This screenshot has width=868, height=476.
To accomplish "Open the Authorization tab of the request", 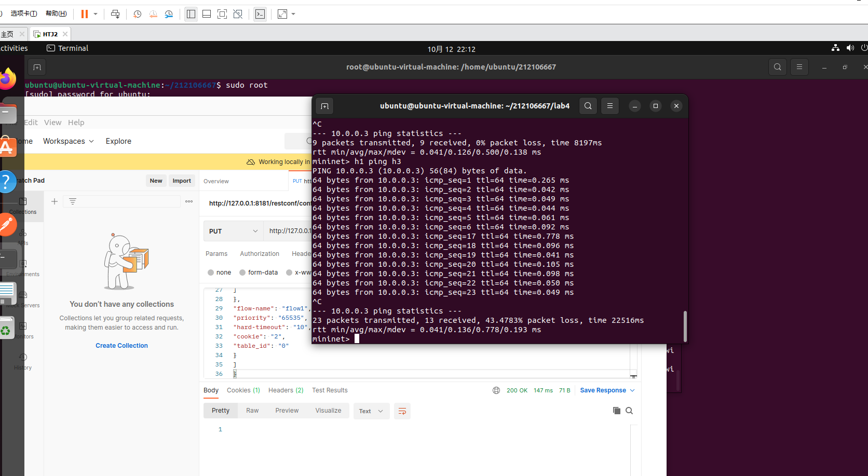I will 260,254.
